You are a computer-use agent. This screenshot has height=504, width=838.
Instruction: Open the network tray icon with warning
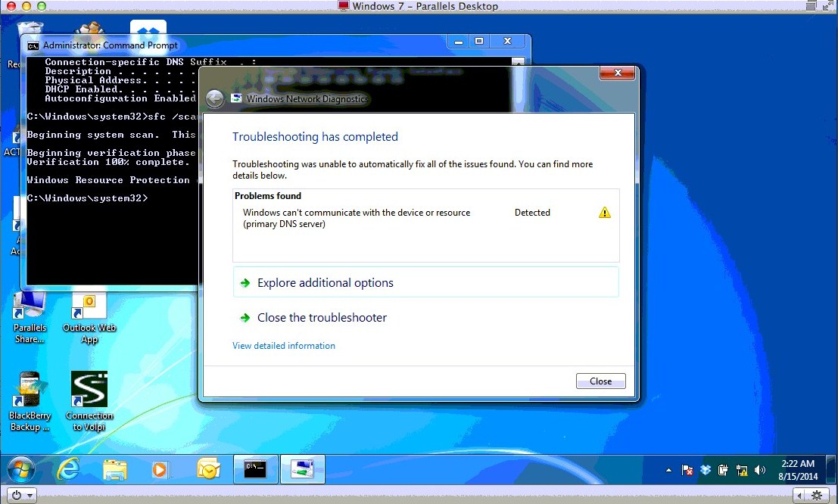(741, 470)
